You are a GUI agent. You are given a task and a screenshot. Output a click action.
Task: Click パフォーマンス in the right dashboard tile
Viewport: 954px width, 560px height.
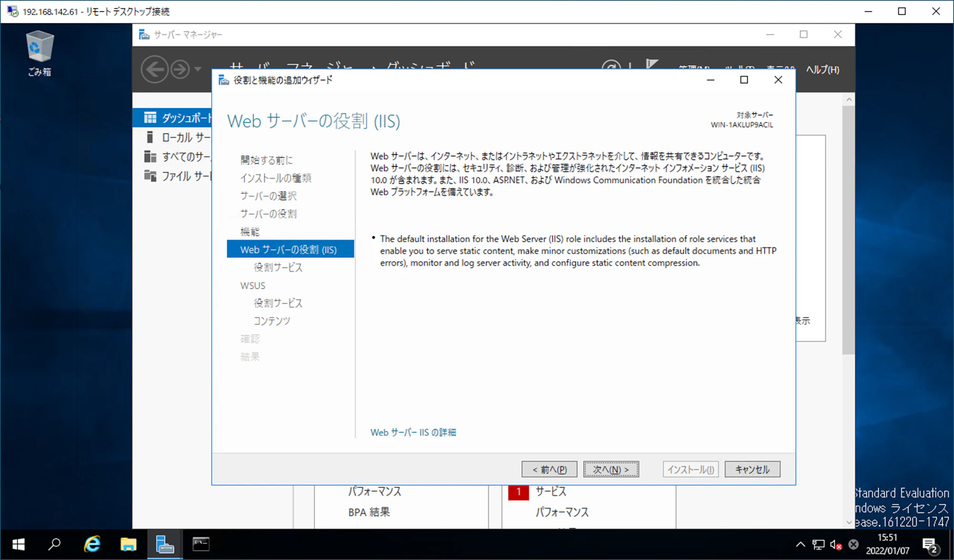click(x=562, y=512)
